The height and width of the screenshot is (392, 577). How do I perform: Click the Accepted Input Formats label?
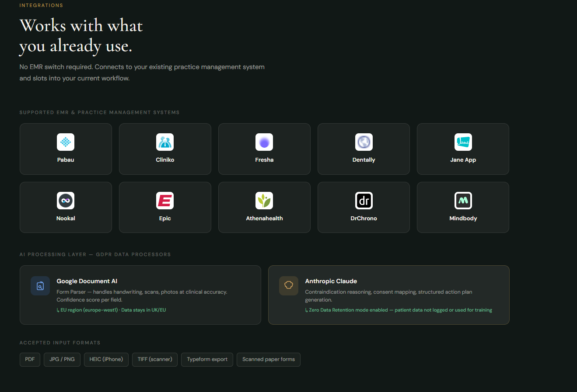click(x=60, y=343)
